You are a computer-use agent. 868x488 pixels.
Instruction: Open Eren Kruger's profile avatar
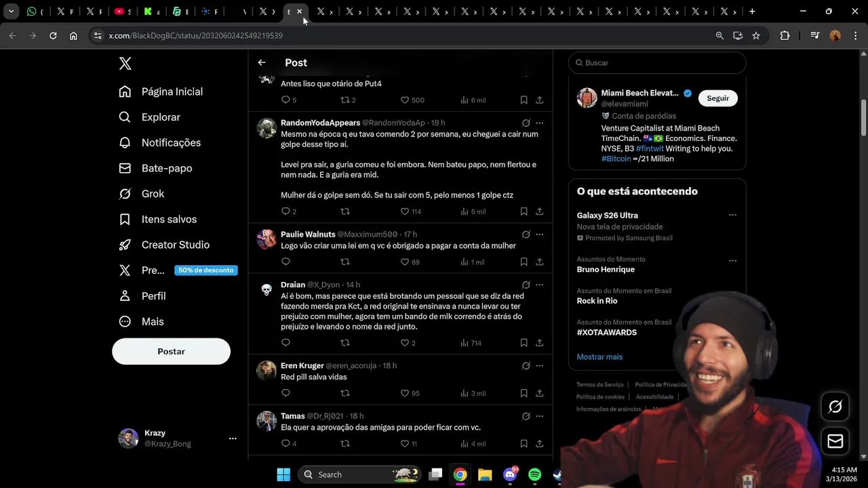tap(267, 371)
